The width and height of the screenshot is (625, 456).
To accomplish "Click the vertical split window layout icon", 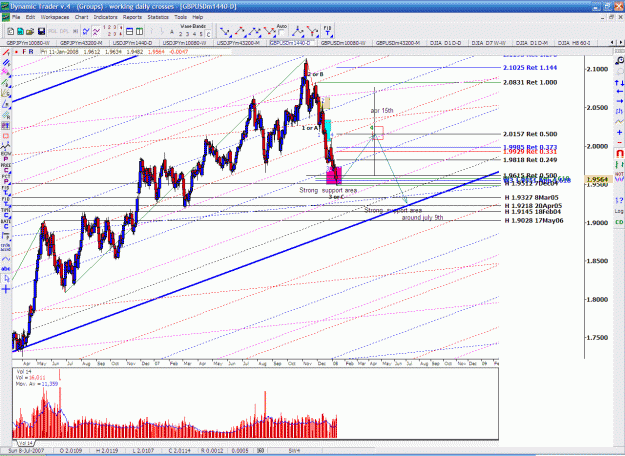I will pos(139,31).
